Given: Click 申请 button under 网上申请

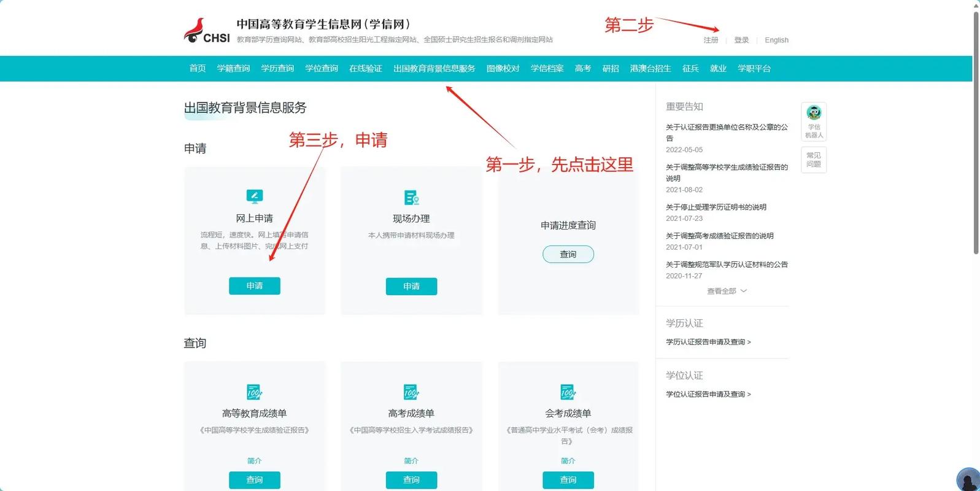Looking at the screenshot, I should pos(255,286).
